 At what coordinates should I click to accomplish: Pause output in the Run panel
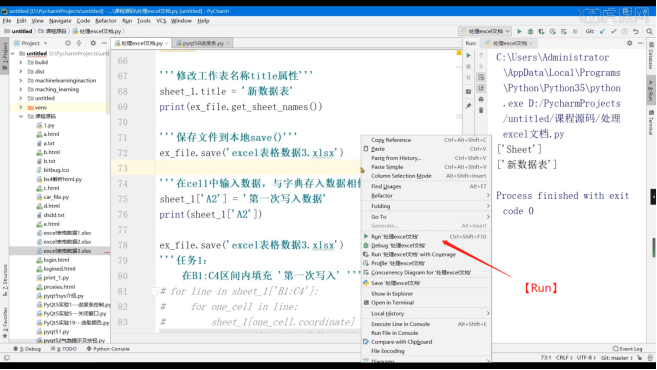[x=469, y=78]
